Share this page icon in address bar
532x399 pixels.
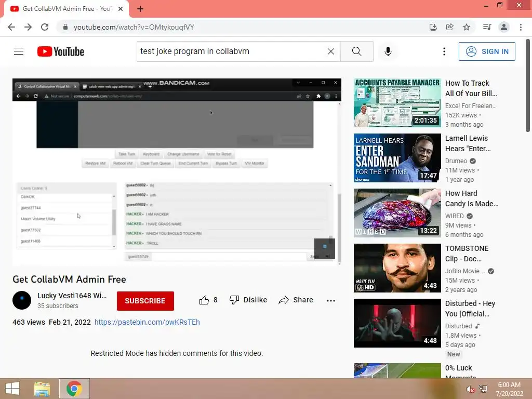[450, 27]
